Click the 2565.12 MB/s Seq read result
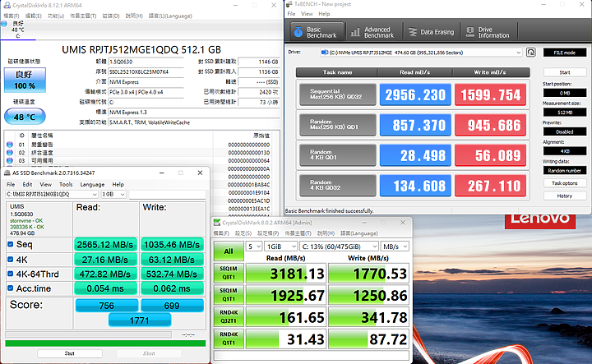 pos(105,244)
